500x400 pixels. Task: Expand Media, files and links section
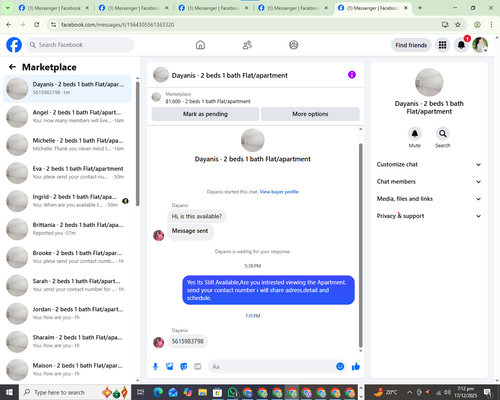(429, 199)
